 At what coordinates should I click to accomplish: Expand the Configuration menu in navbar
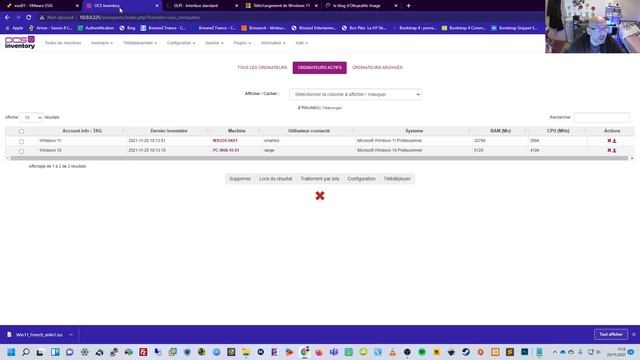181,43
